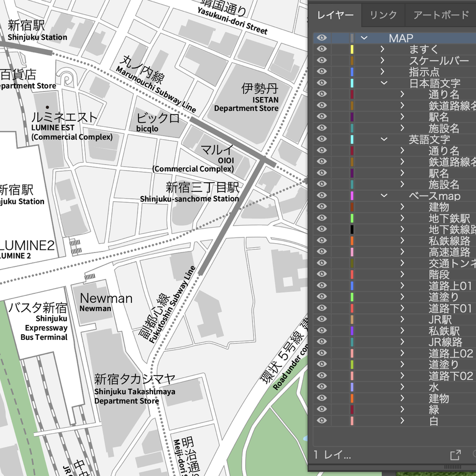This screenshot has width=476, height=476.
Task: Click 'Fukutoshin Subway Line' label on map
Action: click(x=172, y=304)
